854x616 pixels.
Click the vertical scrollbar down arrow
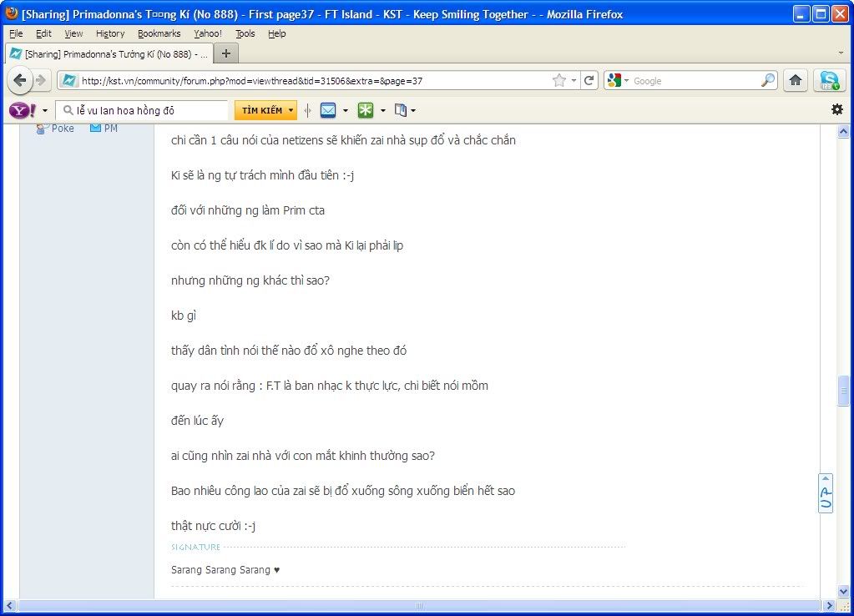point(843,592)
